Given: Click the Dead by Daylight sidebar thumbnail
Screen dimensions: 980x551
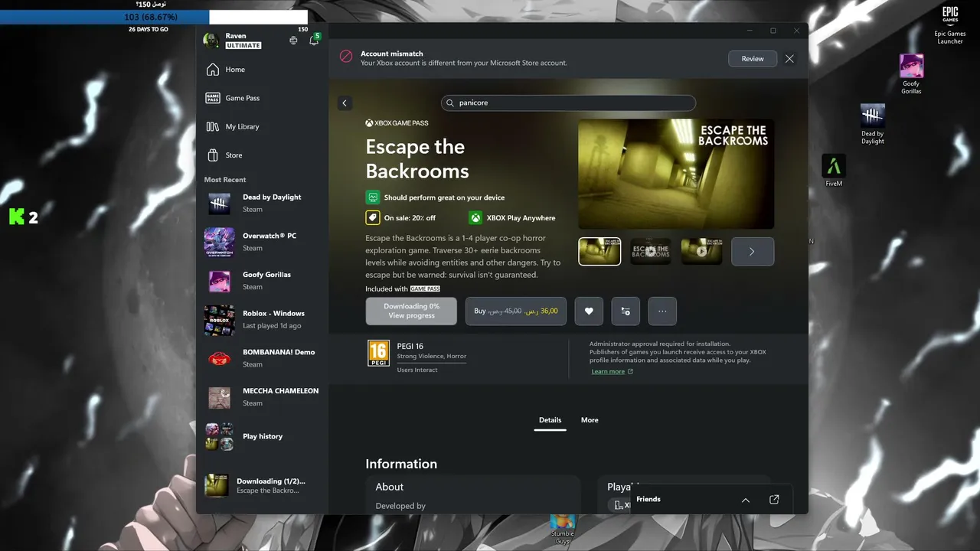Looking at the screenshot, I should tap(219, 203).
